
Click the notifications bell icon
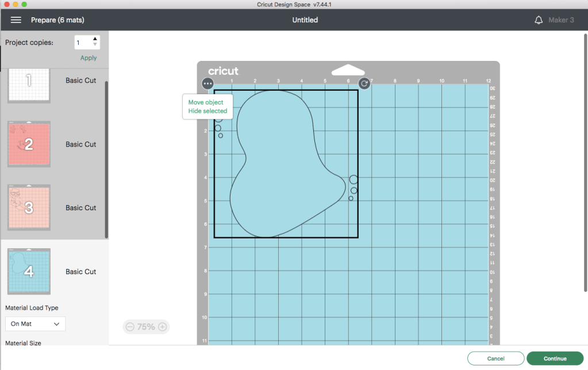click(x=539, y=20)
